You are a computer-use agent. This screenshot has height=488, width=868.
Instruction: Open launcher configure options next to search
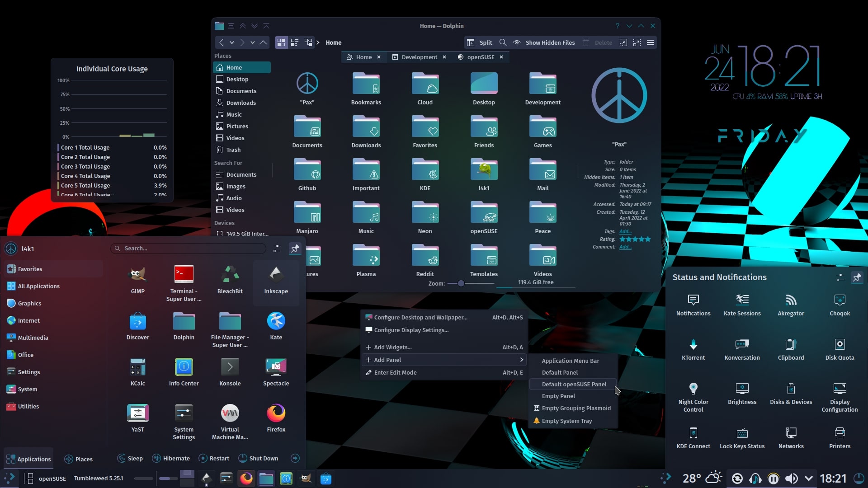[277, 248]
